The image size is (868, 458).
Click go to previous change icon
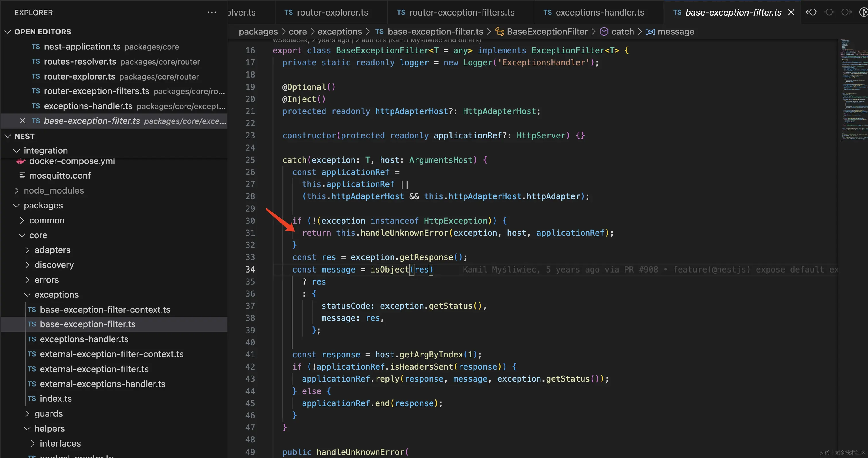coord(811,12)
